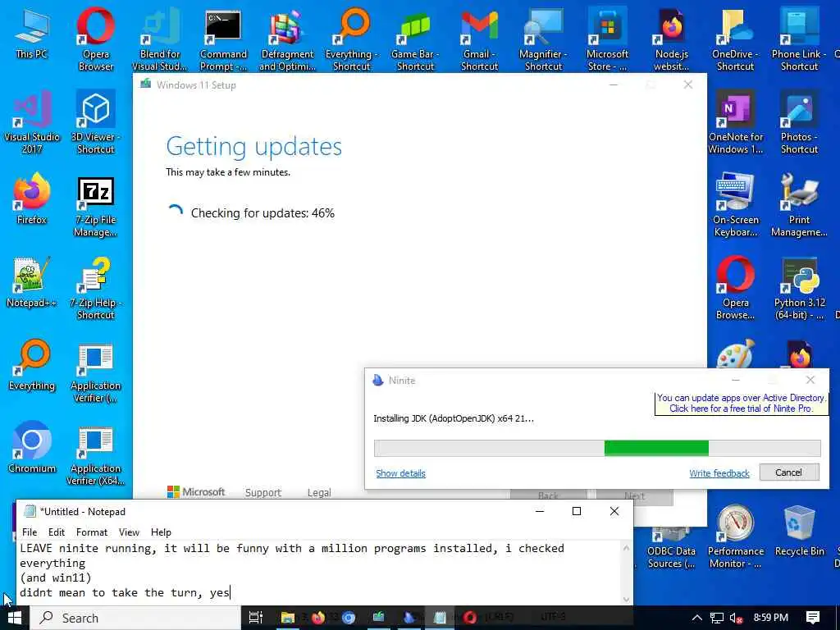Launch Magnifier shortcut icon
Viewport: 840px width, 630px height.
click(543, 39)
